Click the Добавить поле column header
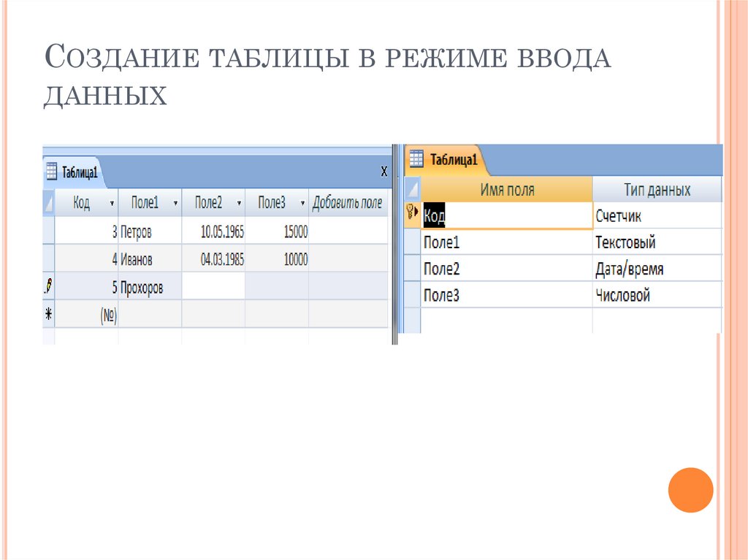Screen dimensions: 748x560 pos(349,202)
